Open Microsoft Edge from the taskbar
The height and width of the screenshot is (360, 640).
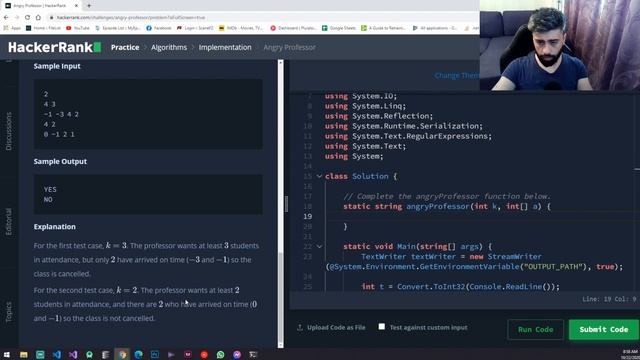click(x=138, y=354)
